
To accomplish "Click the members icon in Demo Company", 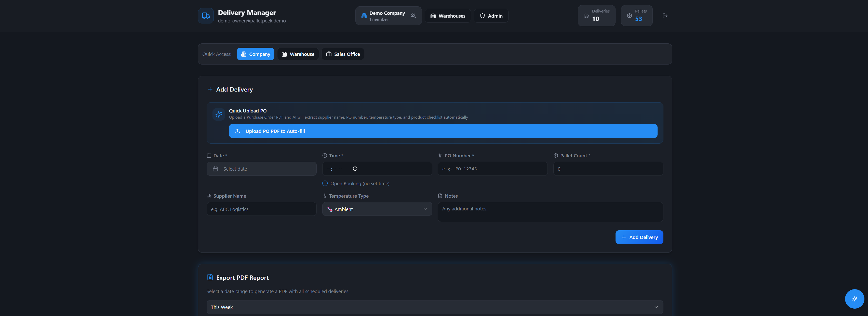I will [x=413, y=16].
